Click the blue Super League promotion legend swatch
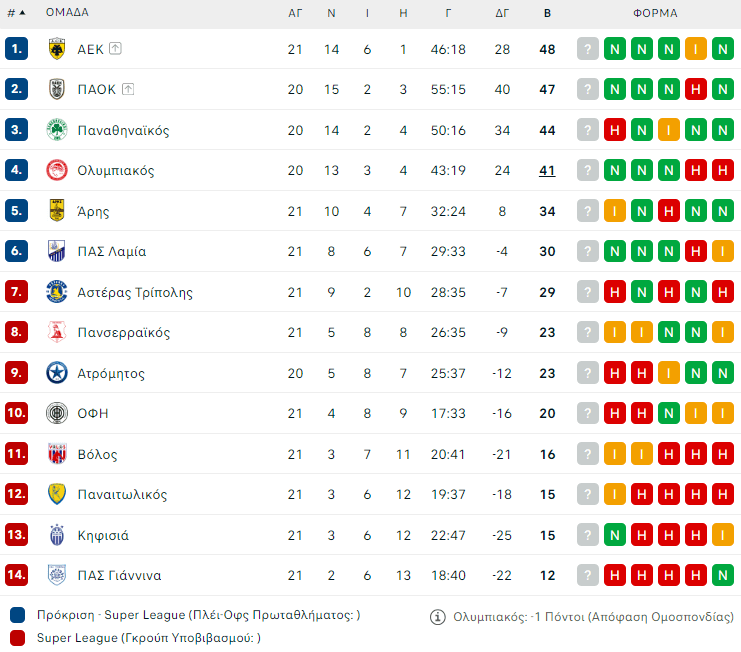The height and width of the screenshot is (652, 741). click(18, 615)
